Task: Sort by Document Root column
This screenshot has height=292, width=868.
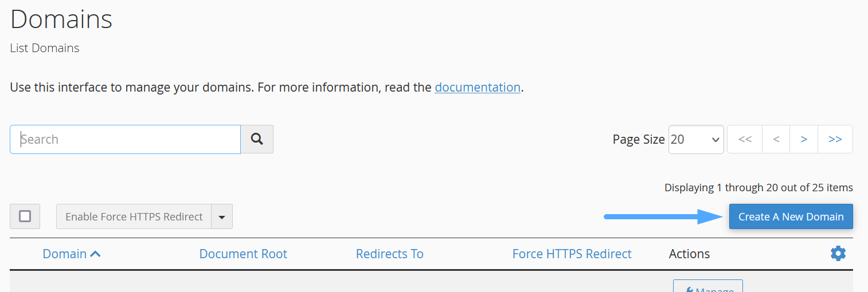Action: (243, 254)
